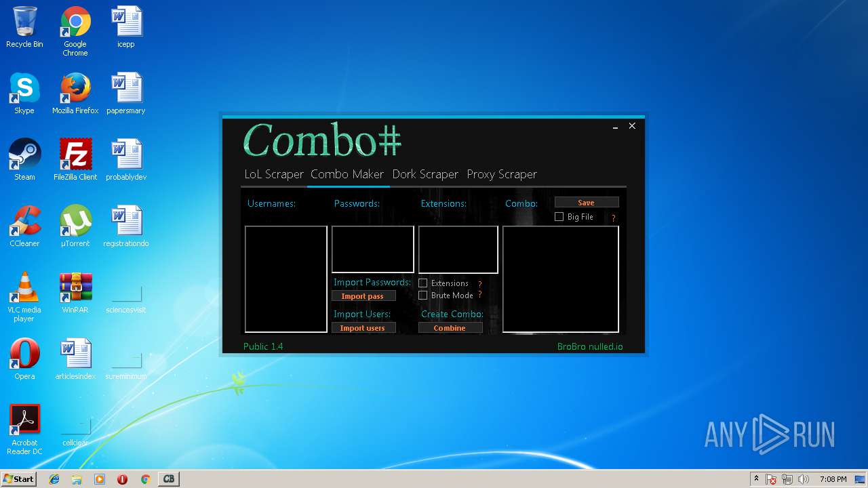Launch Opera from the desktop shortcut

click(x=24, y=360)
